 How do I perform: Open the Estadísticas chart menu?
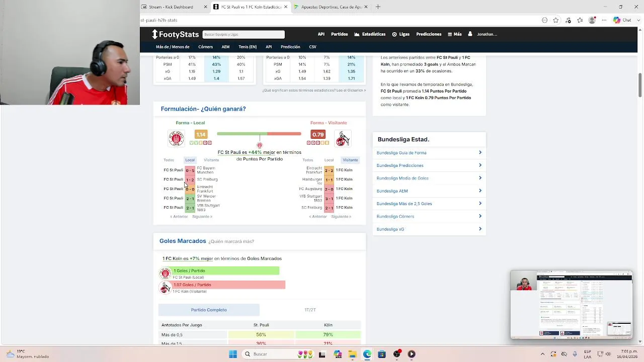[370, 34]
